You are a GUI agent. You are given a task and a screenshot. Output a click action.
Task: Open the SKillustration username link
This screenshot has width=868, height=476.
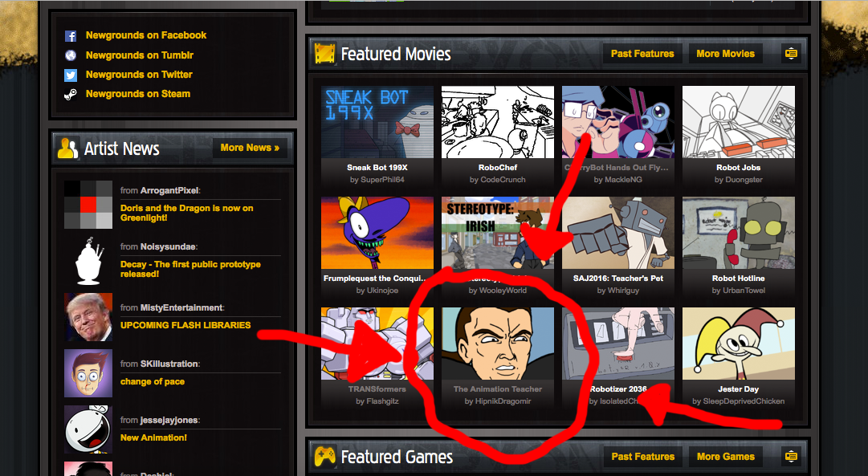point(169,364)
